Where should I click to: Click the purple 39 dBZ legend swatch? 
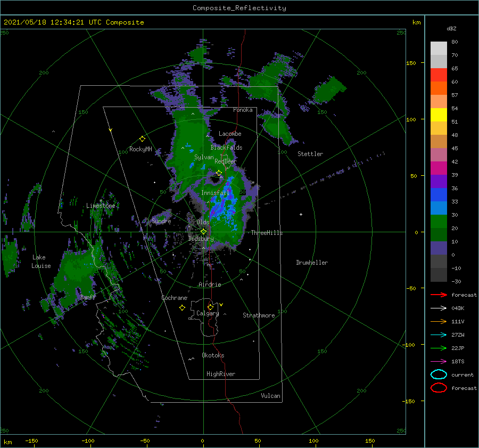[439, 182]
